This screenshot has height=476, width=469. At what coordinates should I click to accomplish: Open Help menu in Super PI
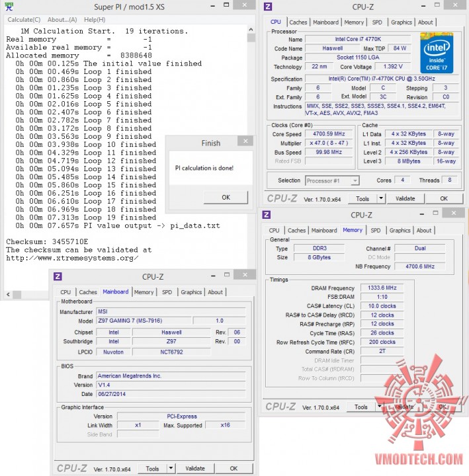95,20
